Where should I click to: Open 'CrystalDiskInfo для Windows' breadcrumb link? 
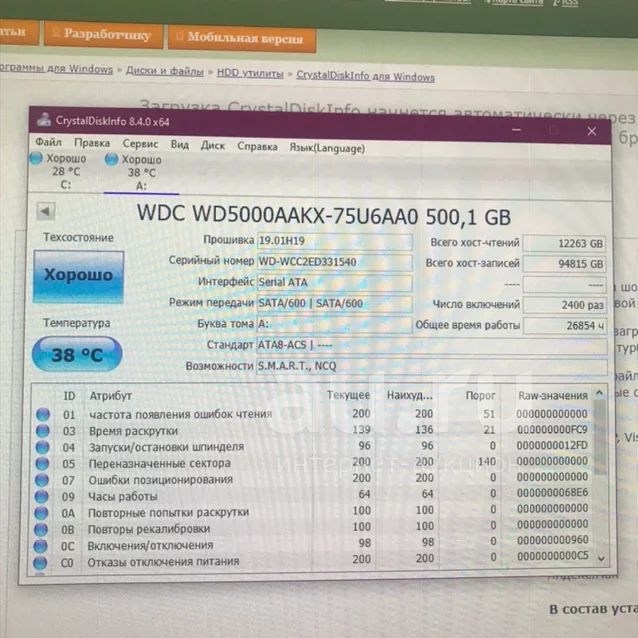[x=365, y=76]
